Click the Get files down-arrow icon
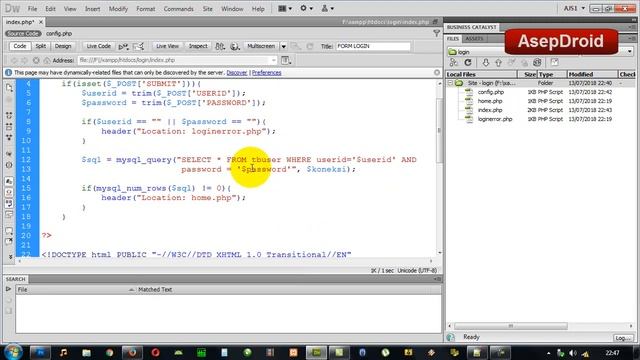The height and width of the screenshot is (360, 640). (x=485, y=62)
